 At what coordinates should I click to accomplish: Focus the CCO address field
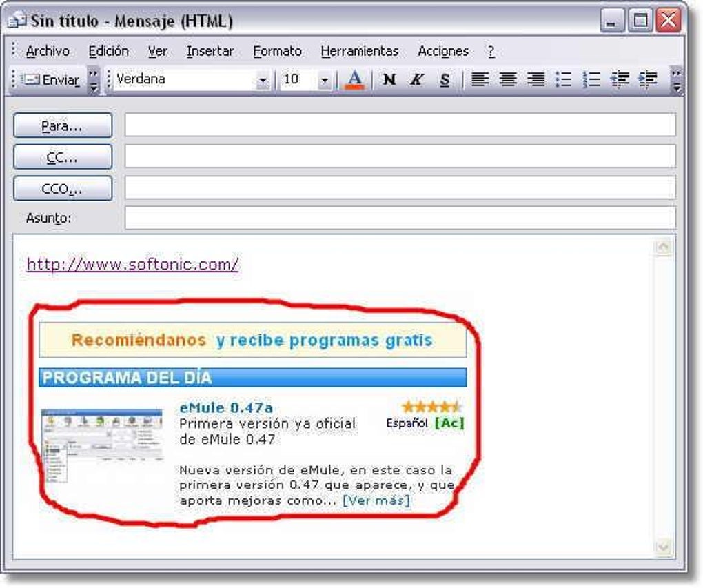tap(400, 187)
